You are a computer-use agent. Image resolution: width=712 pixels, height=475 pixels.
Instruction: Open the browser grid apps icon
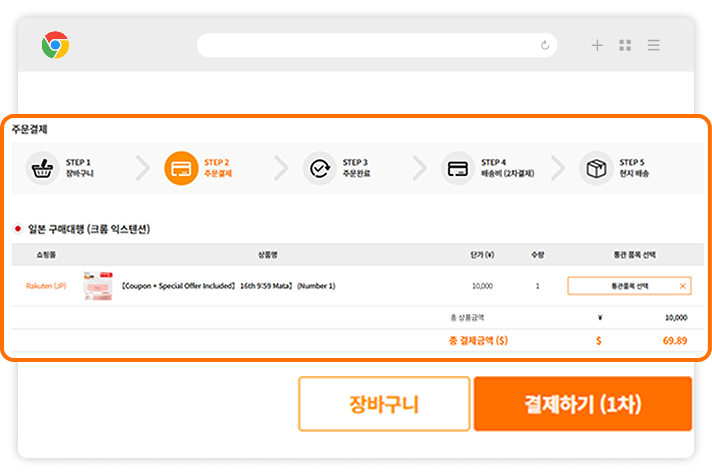[625, 45]
